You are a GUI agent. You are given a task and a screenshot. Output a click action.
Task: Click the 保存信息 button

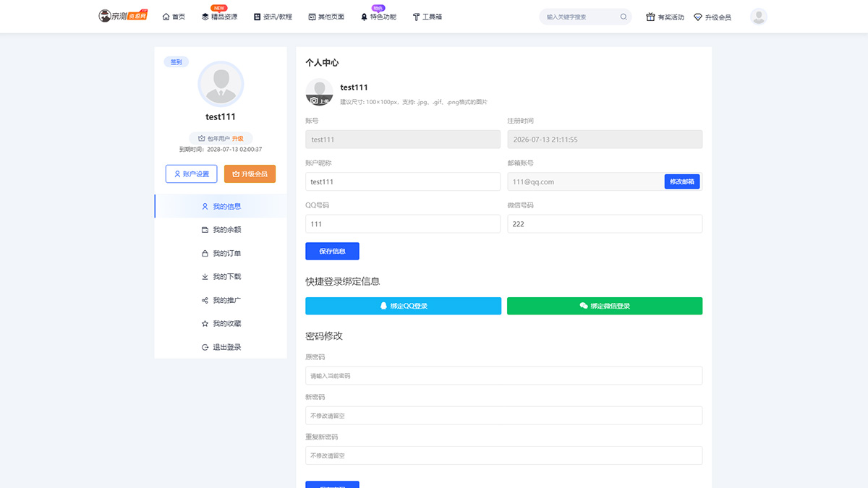click(x=332, y=251)
